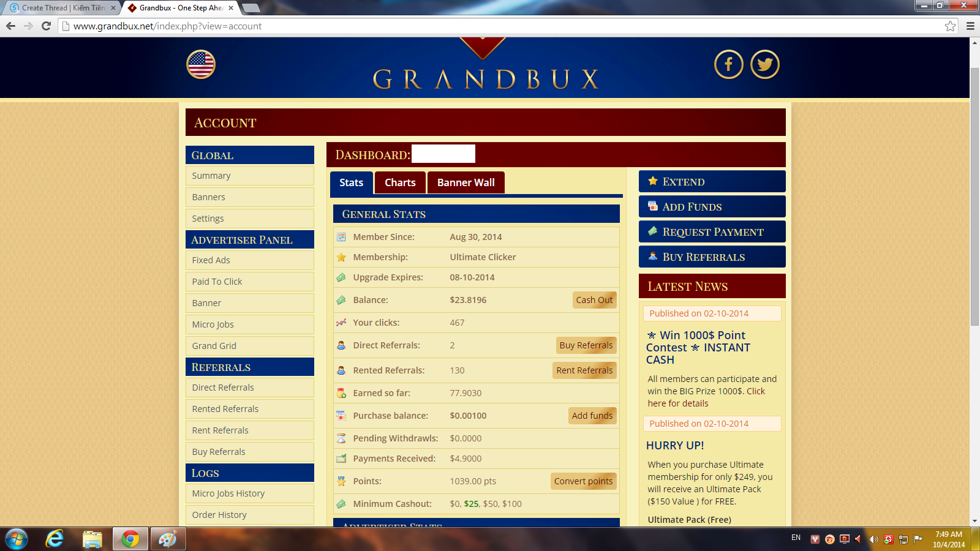This screenshot has height=551, width=980.
Task: Close the Create Thread browser tab
Action: click(x=113, y=8)
